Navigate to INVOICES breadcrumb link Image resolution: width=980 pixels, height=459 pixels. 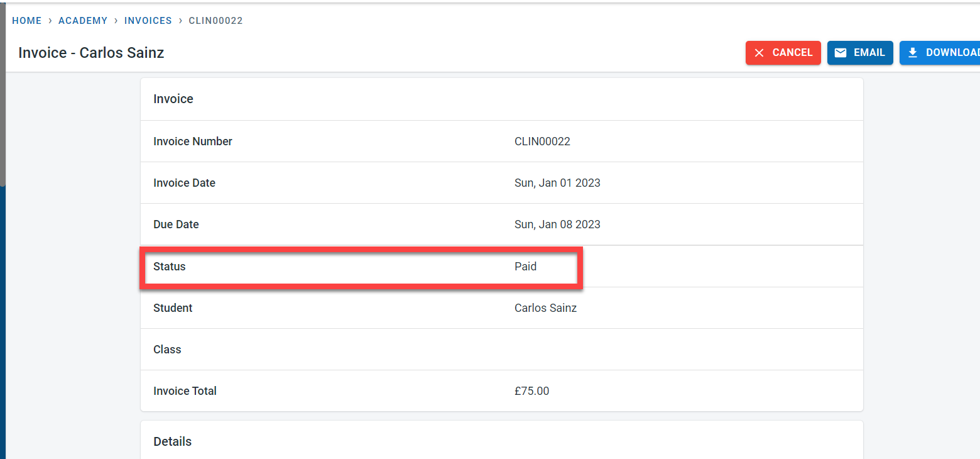pos(148,21)
